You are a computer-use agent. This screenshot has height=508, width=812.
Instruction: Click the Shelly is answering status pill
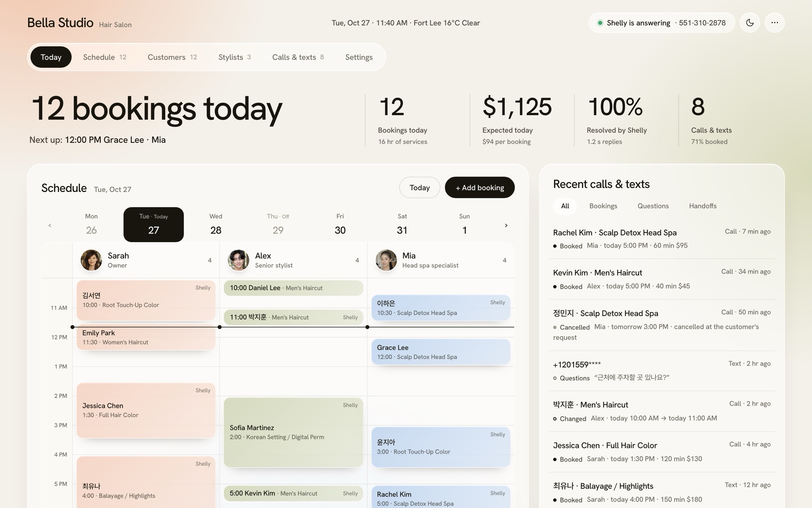(662, 23)
